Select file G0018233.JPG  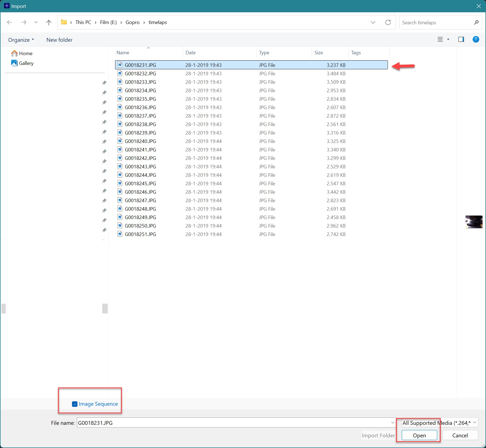pyautogui.click(x=251, y=82)
